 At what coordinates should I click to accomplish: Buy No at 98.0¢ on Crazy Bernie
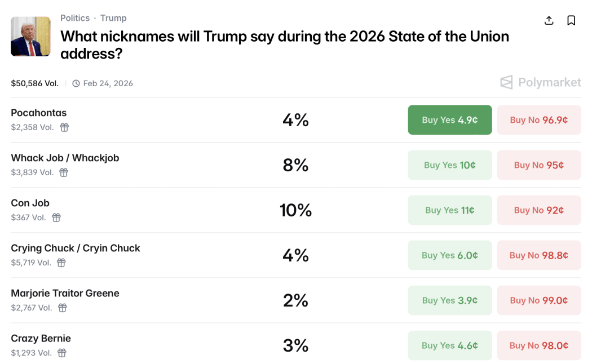tap(538, 345)
